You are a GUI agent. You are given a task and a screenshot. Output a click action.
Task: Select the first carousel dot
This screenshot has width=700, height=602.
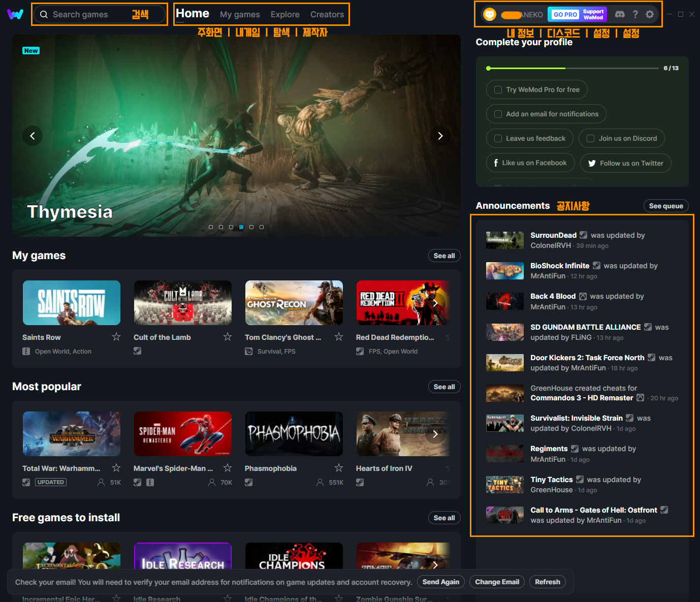click(211, 227)
